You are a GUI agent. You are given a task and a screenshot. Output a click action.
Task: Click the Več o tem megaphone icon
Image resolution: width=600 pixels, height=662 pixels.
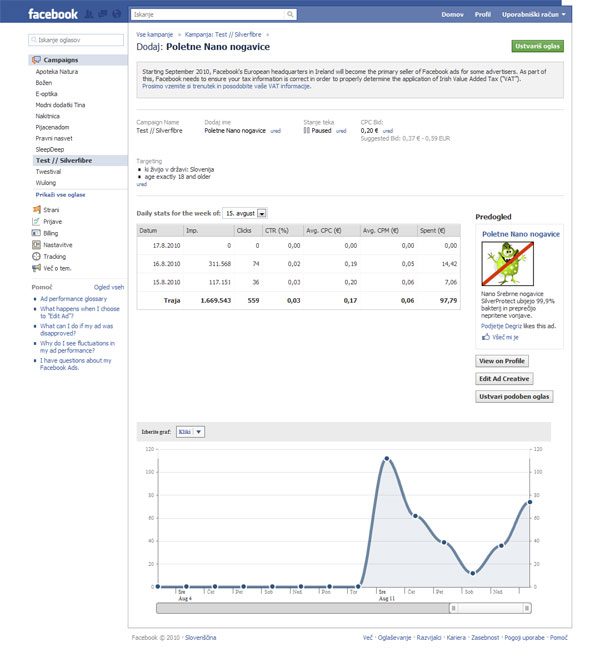click(x=36, y=268)
